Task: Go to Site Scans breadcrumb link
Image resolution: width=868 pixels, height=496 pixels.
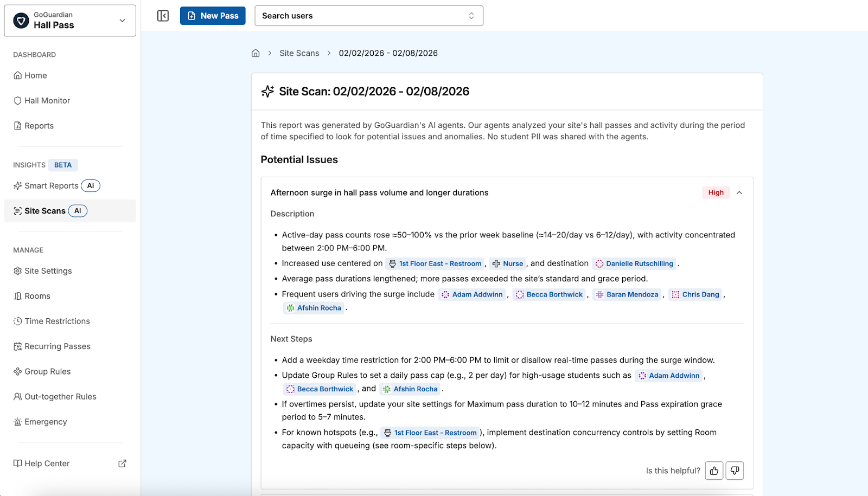Action: 299,53
